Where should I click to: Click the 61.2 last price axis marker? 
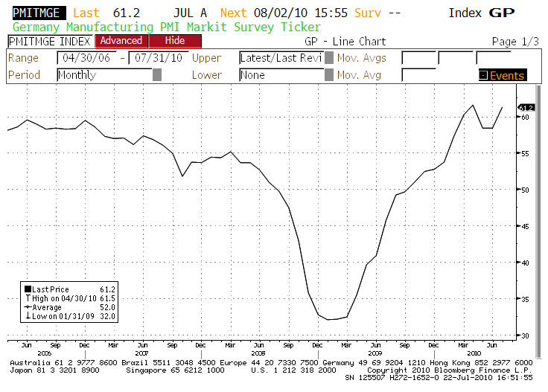pyautogui.click(x=526, y=108)
